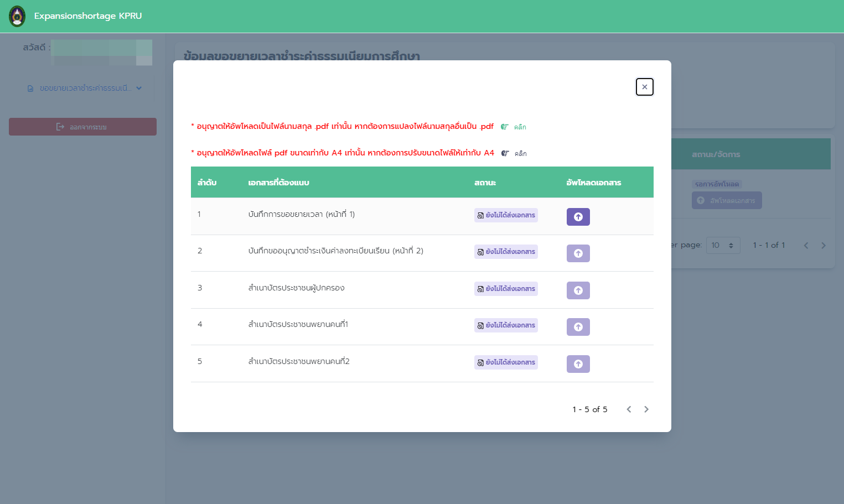Click status badge for สำเนาบัตรประชาชนผู้ปกครอง

click(506, 289)
